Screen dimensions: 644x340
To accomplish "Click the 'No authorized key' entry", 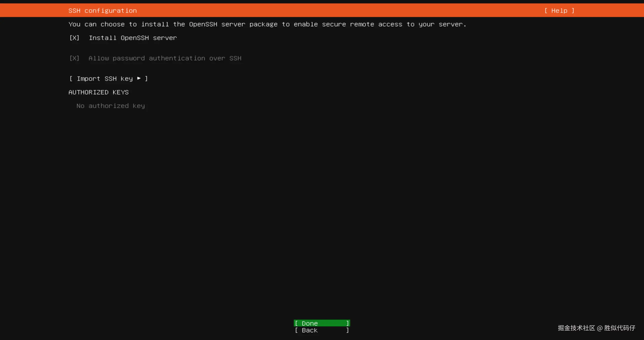I will [x=111, y=106].
